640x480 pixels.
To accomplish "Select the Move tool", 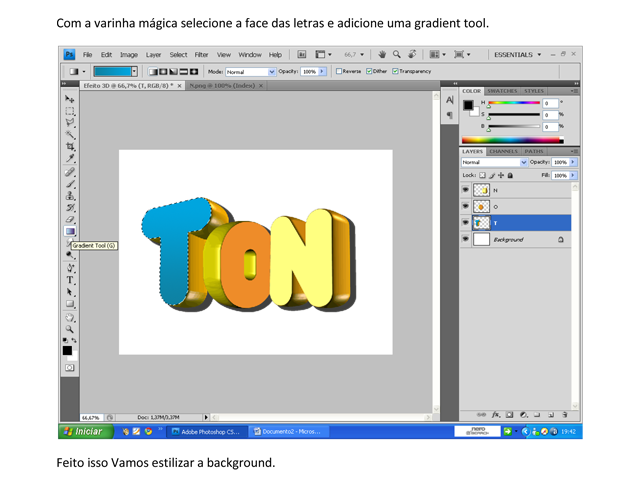I will pos(69,100).
